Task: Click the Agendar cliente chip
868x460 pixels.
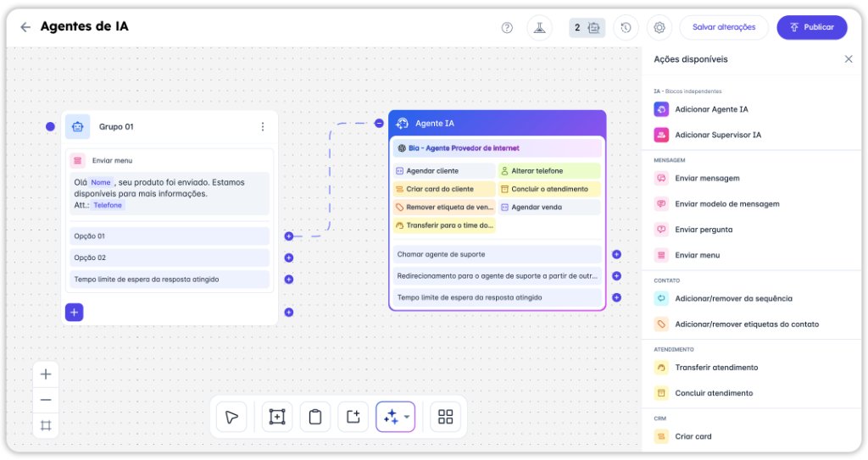Action: [x=444, y=171]
